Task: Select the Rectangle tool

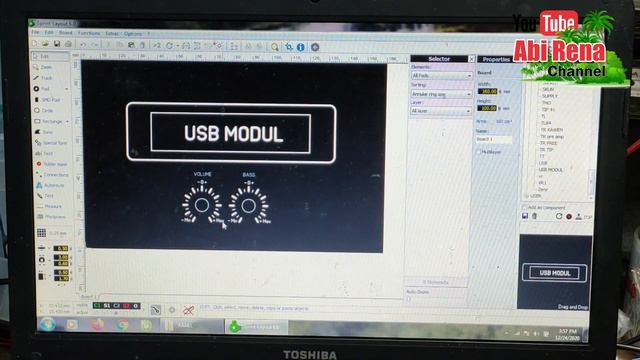Action: pyautogui.click(x=48, y=121)
